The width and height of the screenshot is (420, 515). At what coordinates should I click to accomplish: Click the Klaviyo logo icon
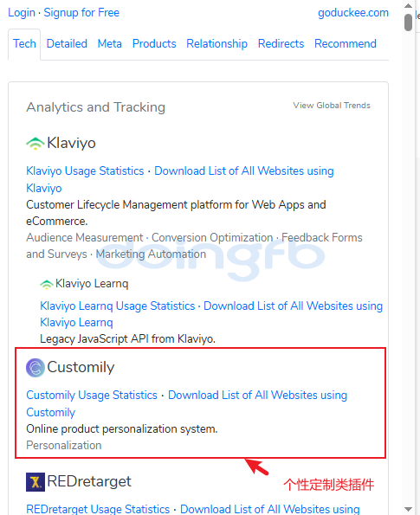point(36,144)
